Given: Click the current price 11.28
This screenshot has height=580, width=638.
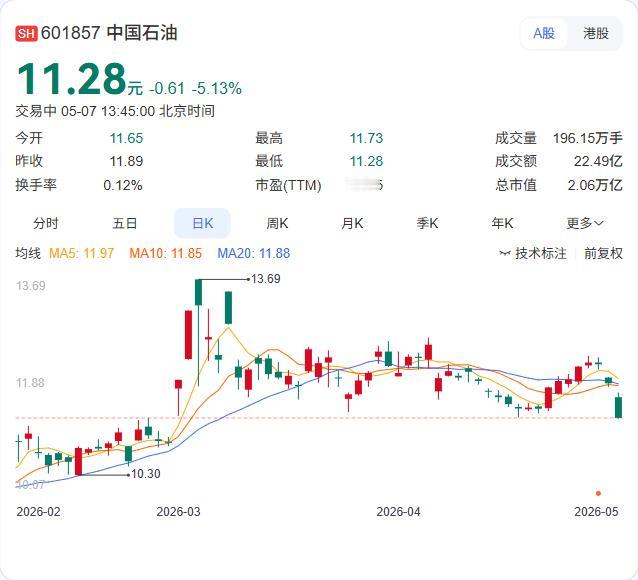Looking at the screenshot, I should click(72, 79).
